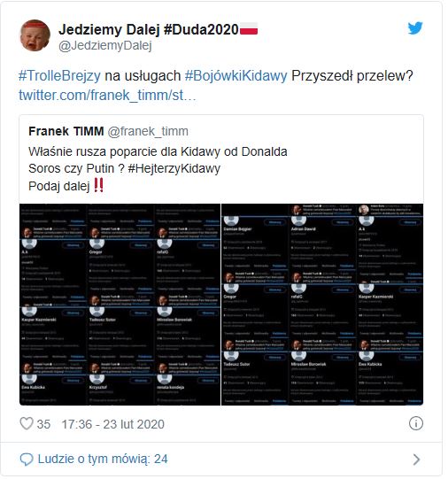Open the #TrolleBrejzy hashtag
Viewport: 448px width, 479px height.
pos(59,76)
